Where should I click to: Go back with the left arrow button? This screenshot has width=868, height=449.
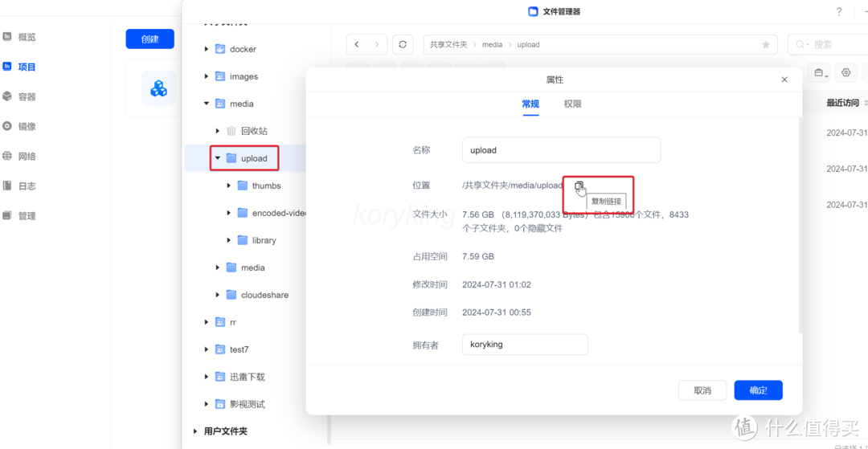point(357,45)
